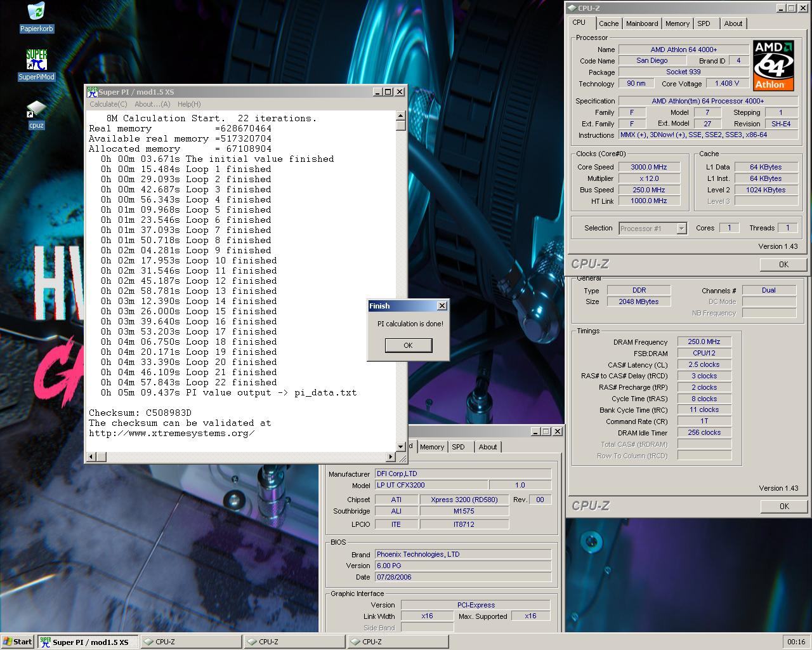812x650 pixels.
Task: Expand the Processor #1 selection dropdown
Action: (x=681, y=229)
